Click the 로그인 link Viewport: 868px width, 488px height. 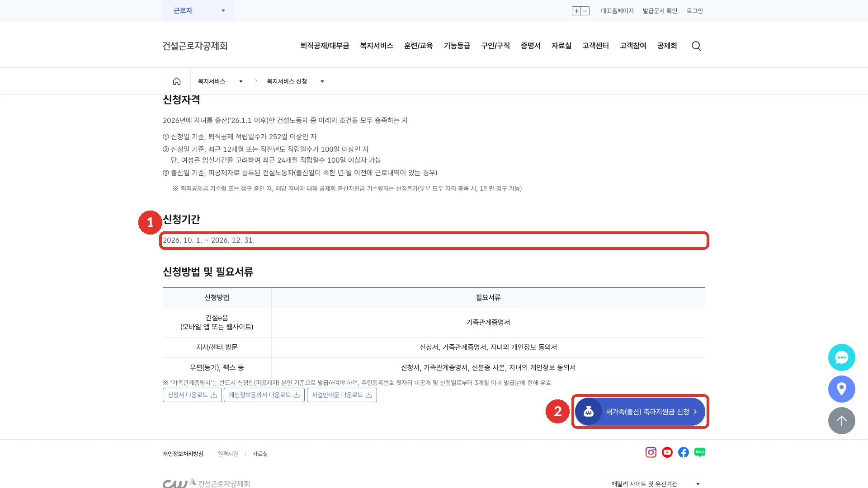coord(695,11)
